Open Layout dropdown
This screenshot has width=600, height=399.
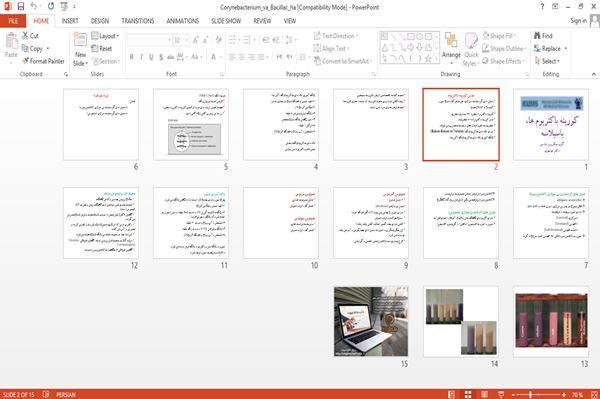(x=105, y=36)
